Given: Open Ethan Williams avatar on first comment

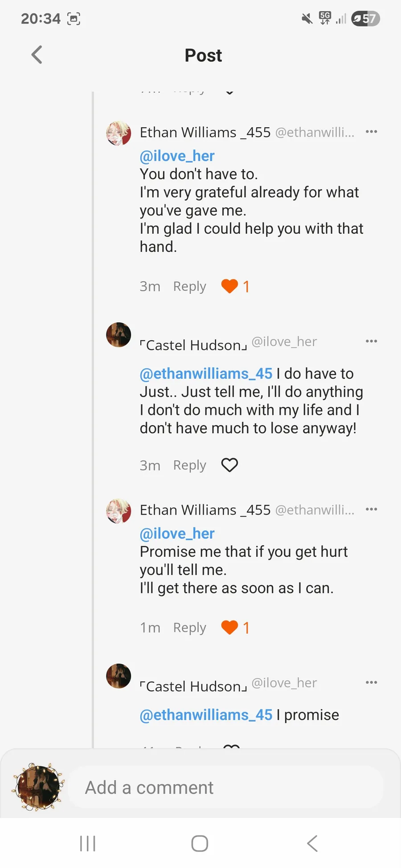Looking at the screenshot, I should [x=119, y=133].
